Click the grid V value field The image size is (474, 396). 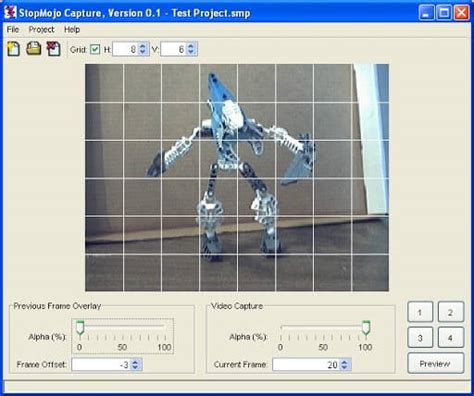[174, 49]
